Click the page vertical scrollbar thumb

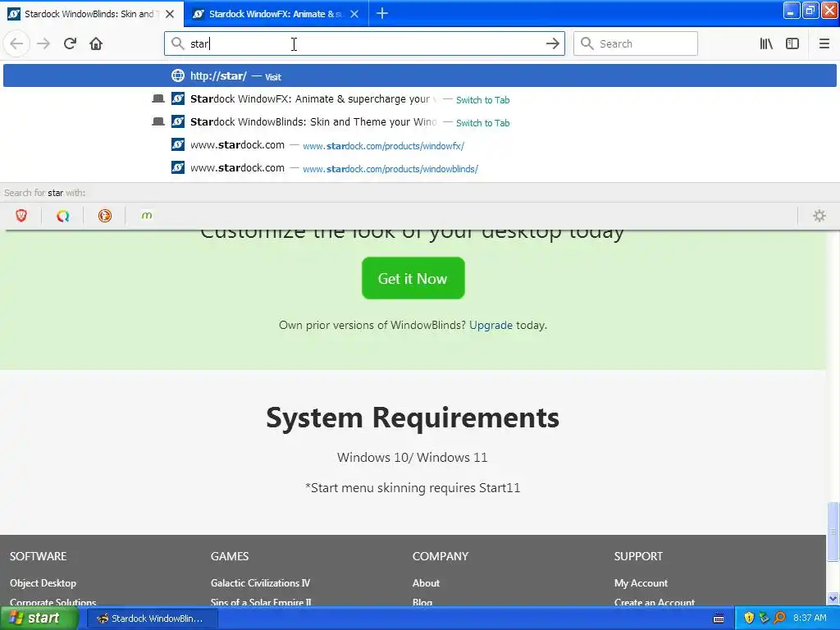(x=833, y=531)
